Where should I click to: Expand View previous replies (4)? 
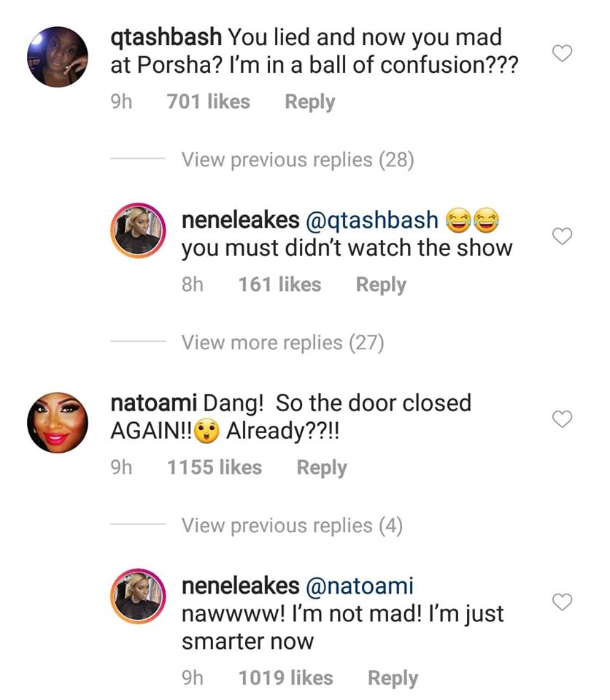click(x=292, y=526)
